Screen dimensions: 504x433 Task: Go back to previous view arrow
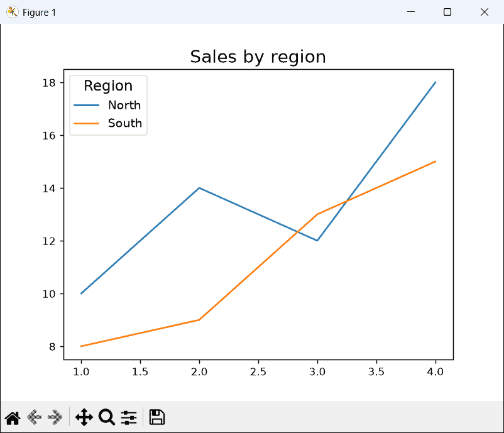coord(34,417)
